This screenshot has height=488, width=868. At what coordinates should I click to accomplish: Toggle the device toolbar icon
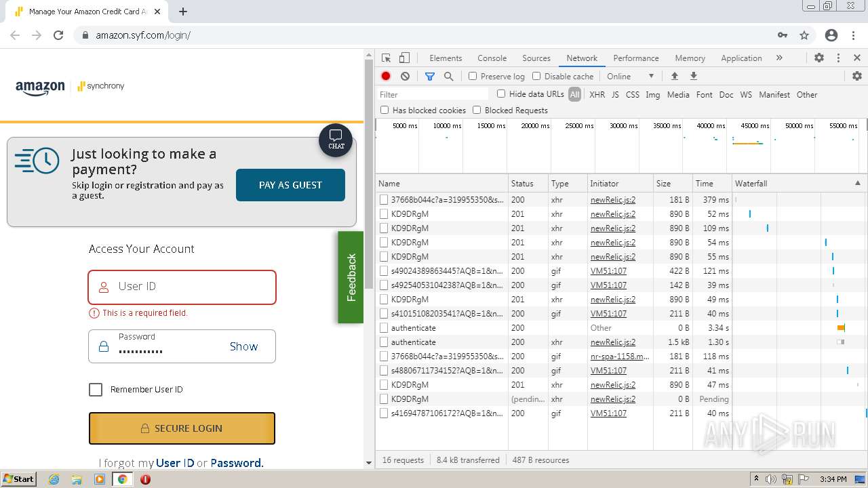click(404, 58)
